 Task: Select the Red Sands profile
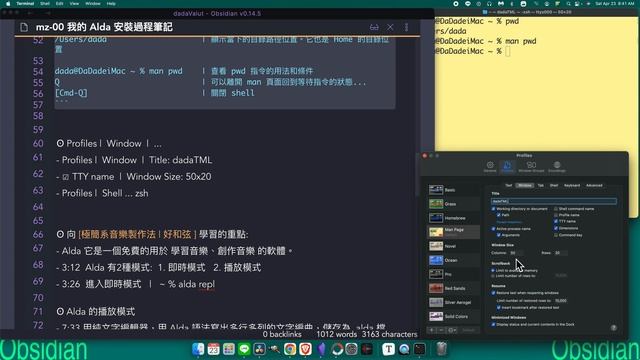(x=453, y=288)
